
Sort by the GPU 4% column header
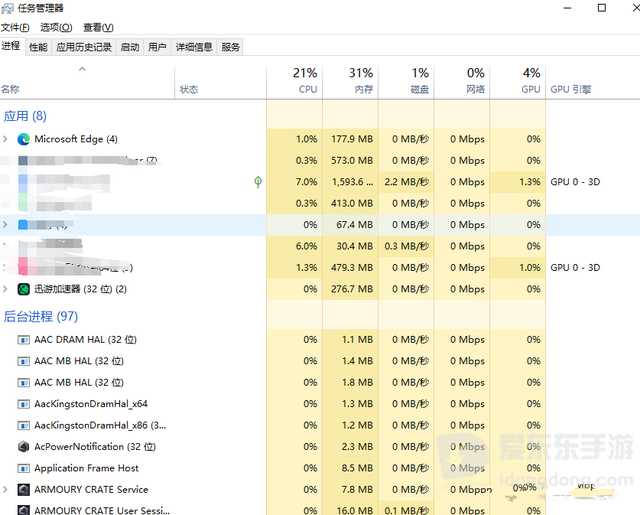click(518, 82)
